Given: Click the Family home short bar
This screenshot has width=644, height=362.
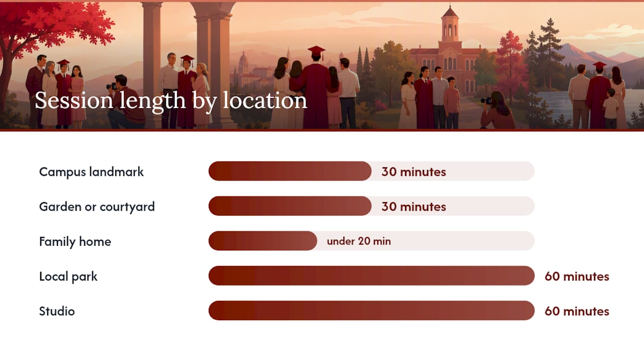Looking at the screenshot, I should click(263, 241).
